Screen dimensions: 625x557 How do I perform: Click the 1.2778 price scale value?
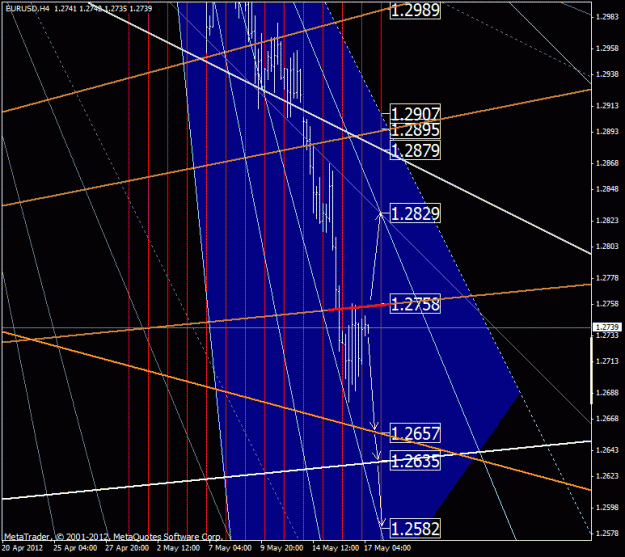(607, 278)
